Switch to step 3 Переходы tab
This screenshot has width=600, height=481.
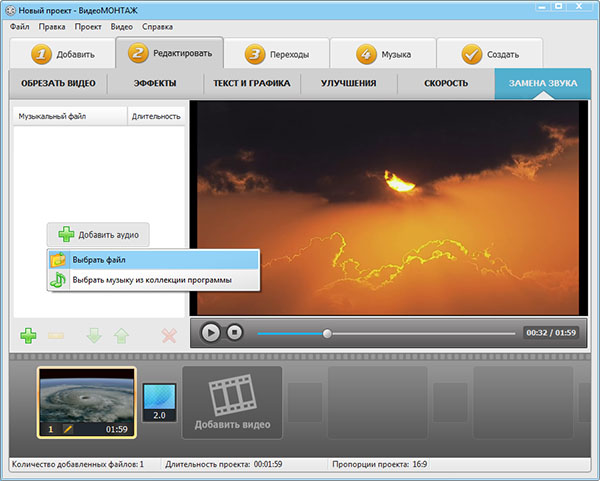click(x=277, y=54)
